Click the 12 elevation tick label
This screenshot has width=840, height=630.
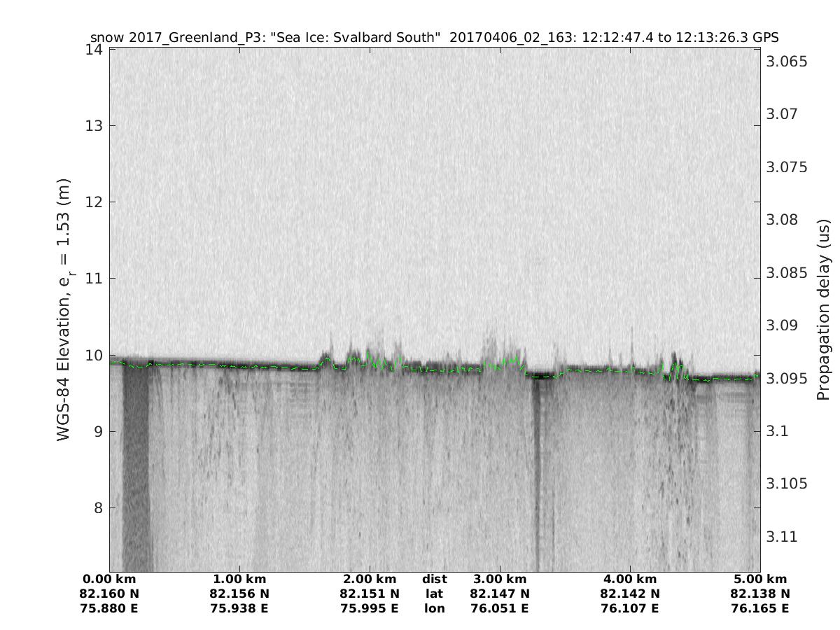[94, 202]
